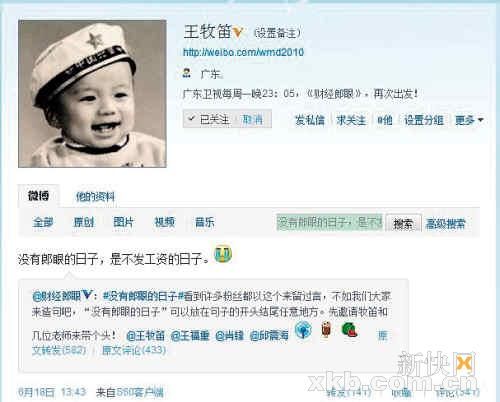Open the weibo.com/wmd2010 profile link

click(x=243, y=52)
